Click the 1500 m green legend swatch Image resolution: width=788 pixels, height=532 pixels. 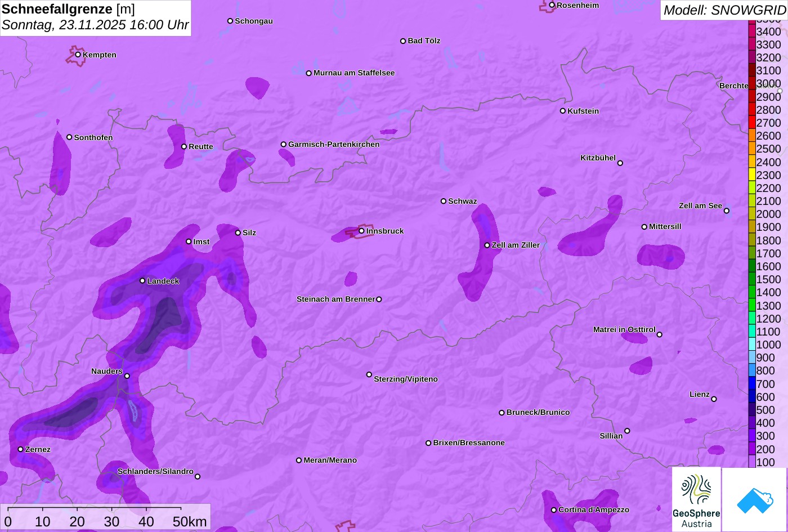tap(752, 279)
